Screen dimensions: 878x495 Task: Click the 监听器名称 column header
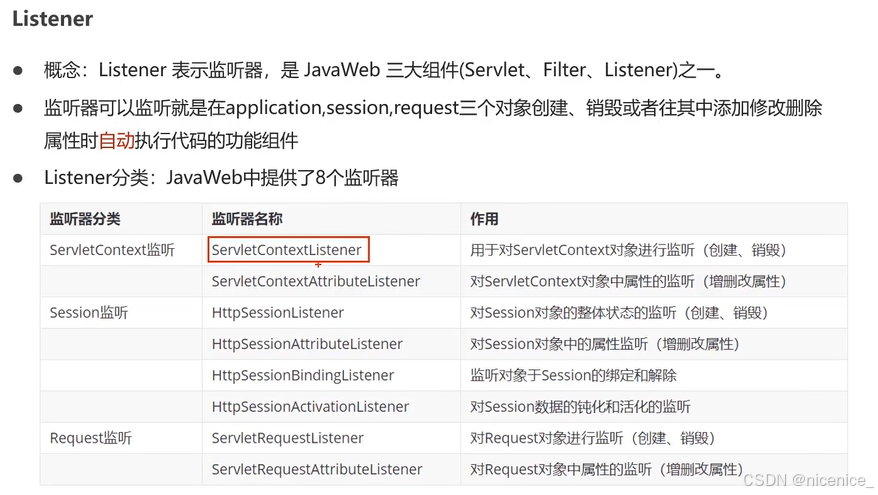(x=247, y=219)
